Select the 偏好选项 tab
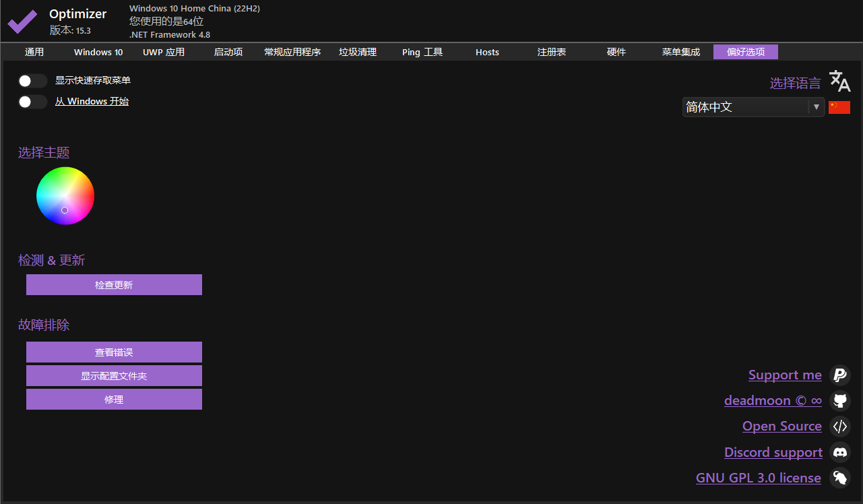The image size is (863, 504). tap(746, 52)
